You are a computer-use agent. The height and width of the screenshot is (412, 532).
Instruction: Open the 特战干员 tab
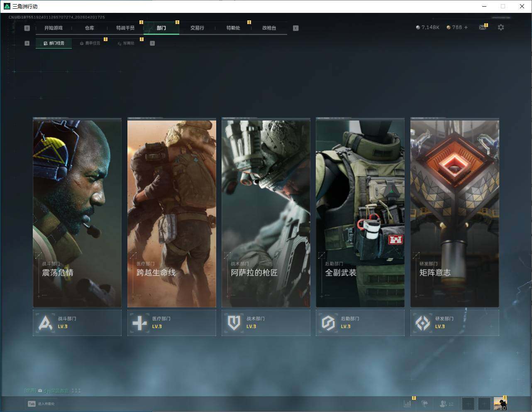point(125,28)
